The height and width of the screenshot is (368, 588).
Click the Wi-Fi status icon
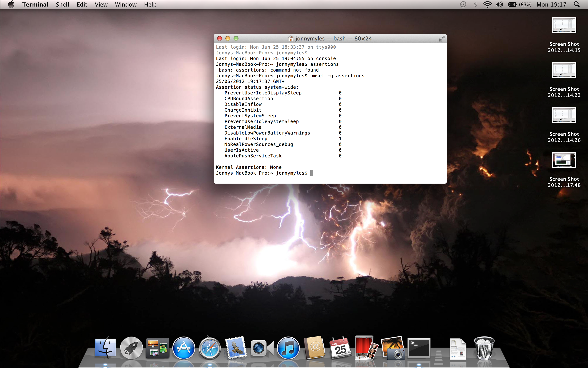pos(487,4)
